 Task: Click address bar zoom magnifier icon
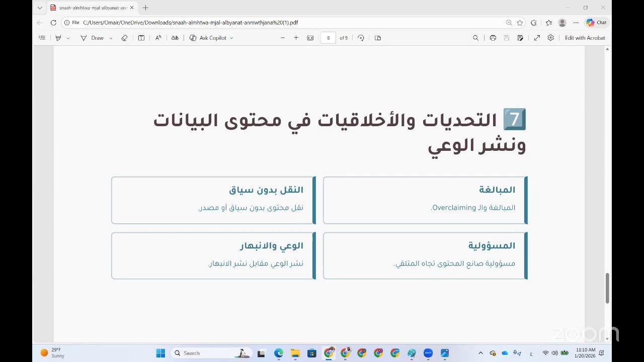509,23
